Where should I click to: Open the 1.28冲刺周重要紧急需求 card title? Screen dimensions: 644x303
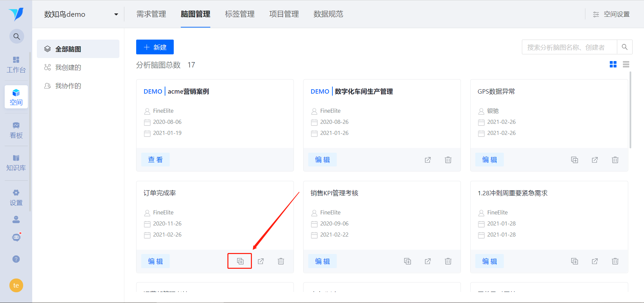click(513, 193)
